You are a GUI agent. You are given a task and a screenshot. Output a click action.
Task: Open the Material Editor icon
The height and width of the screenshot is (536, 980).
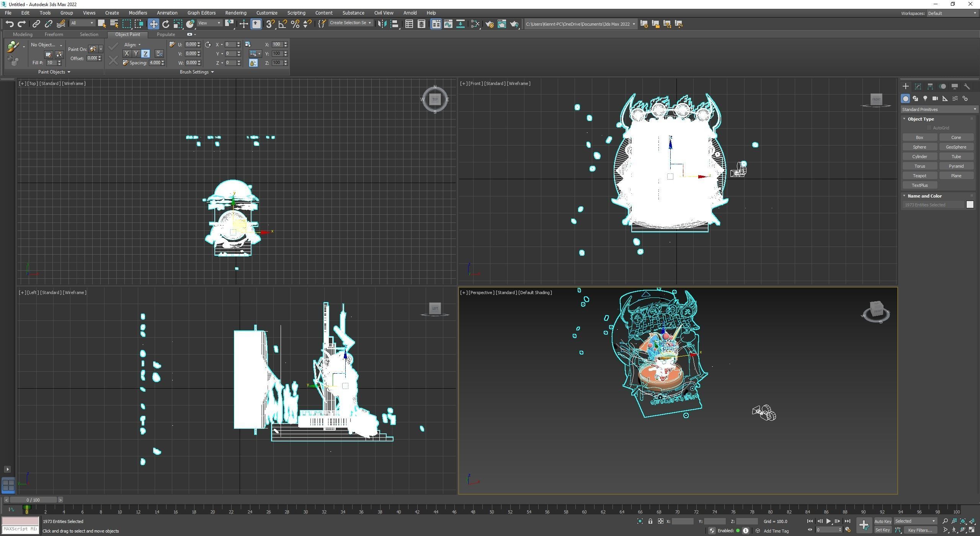(x=475, y=24)
